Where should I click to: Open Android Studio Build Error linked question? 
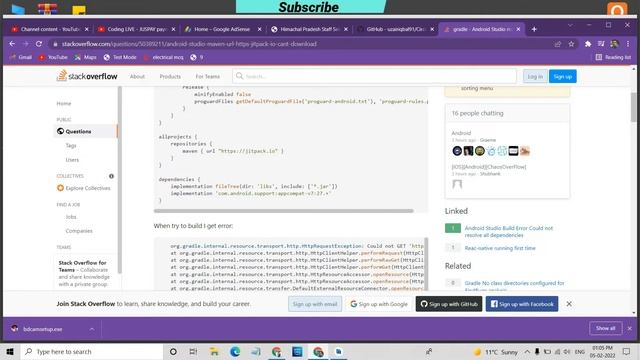509,231
